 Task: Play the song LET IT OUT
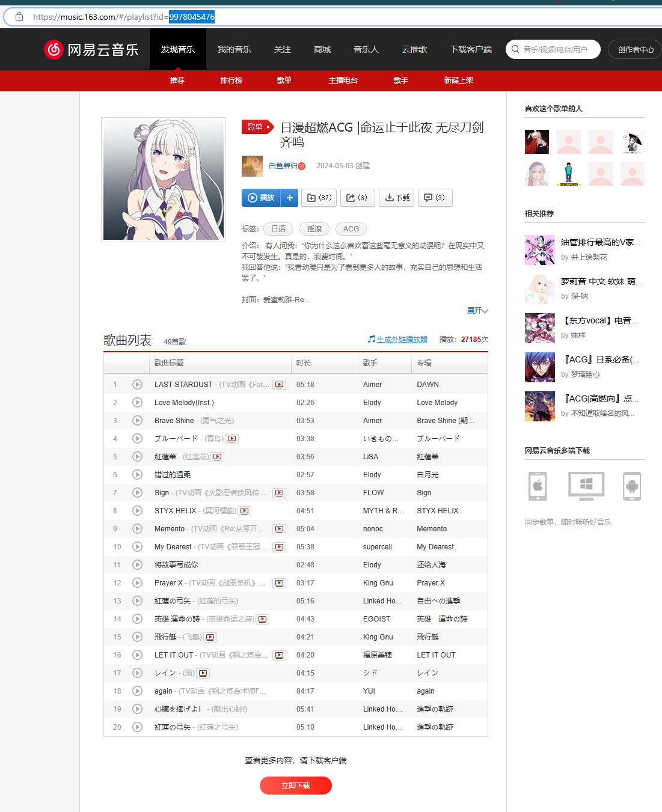137,655
